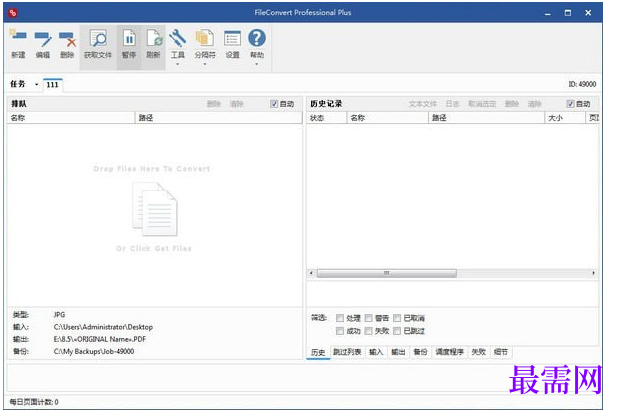The image size is (621, 411).
Task: Click the 帮助 (Help) question mark icon
Action: tap(257, 38)
